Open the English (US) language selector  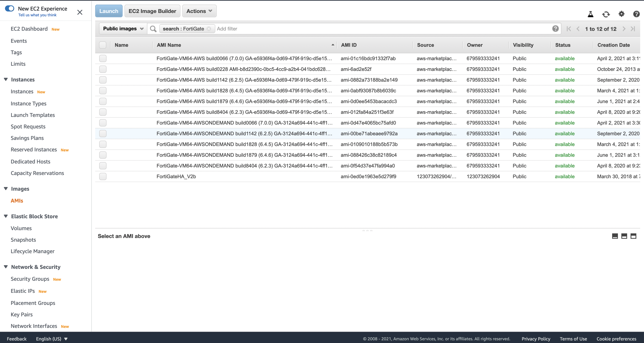(52, 339)
